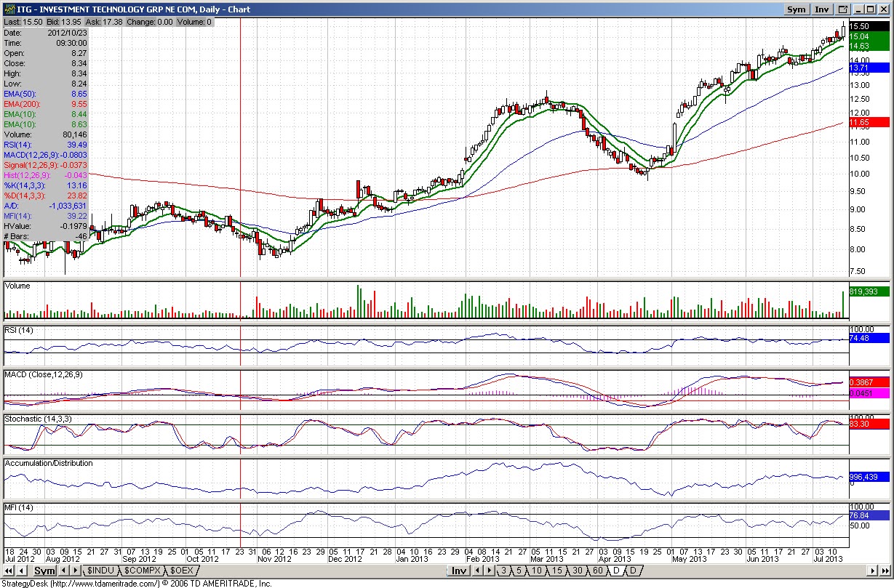
Task: Click the black 15.50 last price label
Action: 869,26
